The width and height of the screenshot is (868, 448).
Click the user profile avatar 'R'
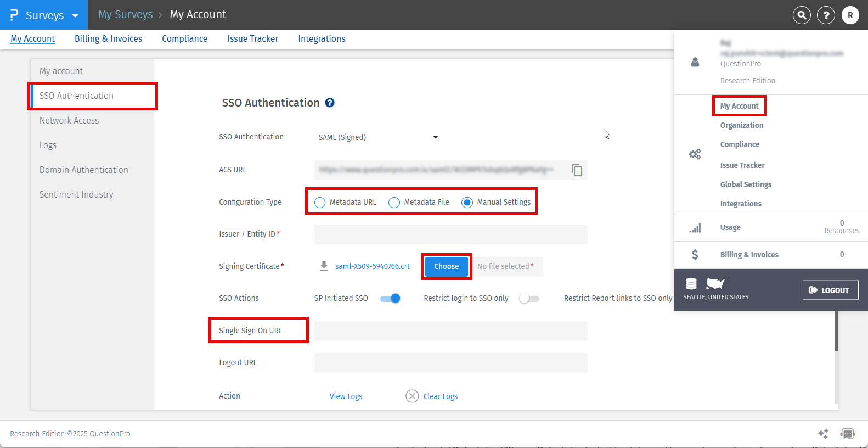click(x=850, y=15)
